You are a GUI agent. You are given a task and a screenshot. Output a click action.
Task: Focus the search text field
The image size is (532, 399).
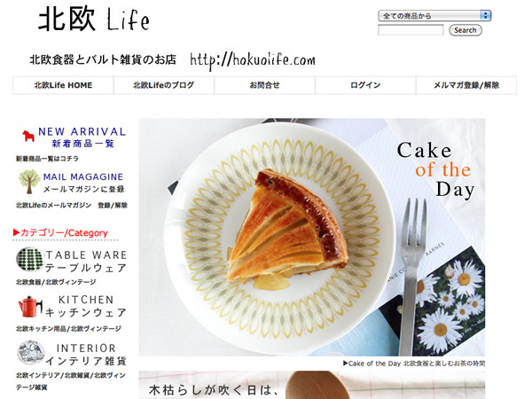pyautogui.click(x=411, y=30)
